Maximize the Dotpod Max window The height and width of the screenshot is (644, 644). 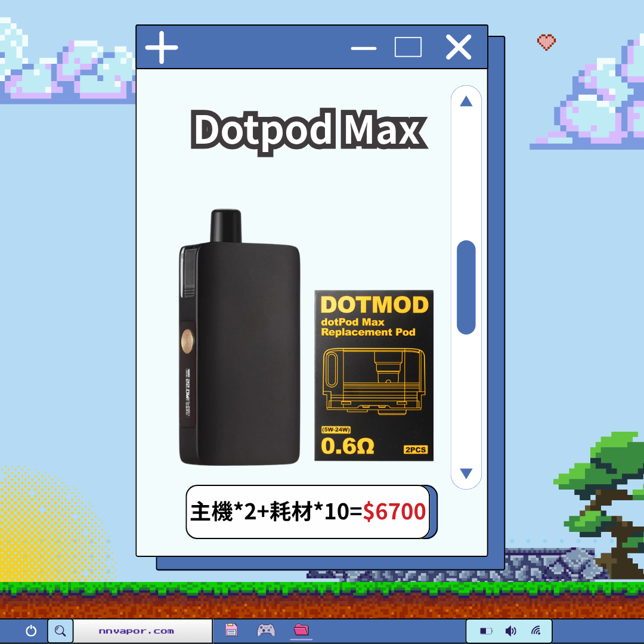[408, 47]
